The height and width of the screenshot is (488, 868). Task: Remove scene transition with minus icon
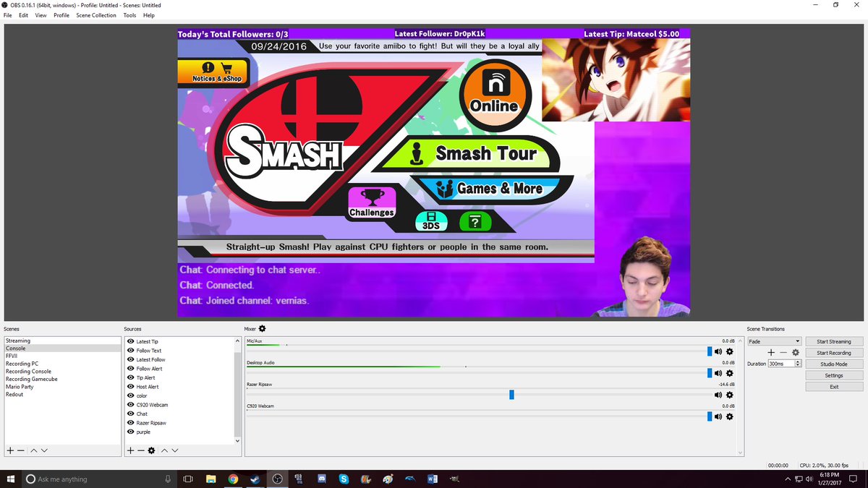pos(783,353)
